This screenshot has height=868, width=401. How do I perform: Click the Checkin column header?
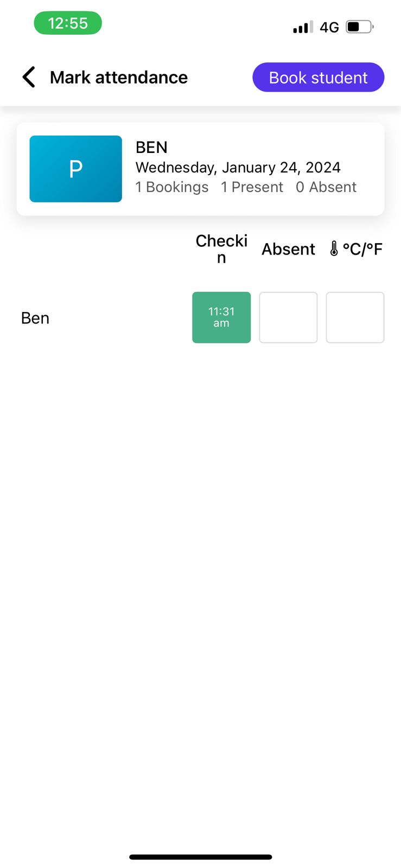pyautogui.click(x=221, y=249)
